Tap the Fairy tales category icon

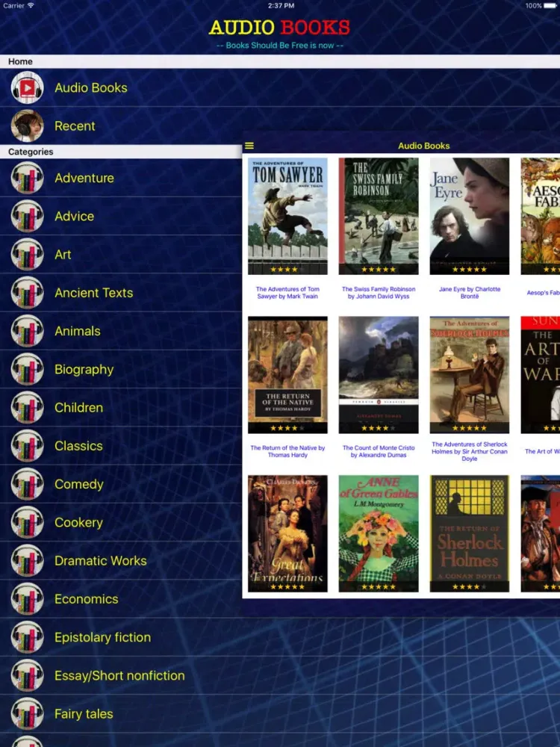pyautogui.click(x=27, y=714)
